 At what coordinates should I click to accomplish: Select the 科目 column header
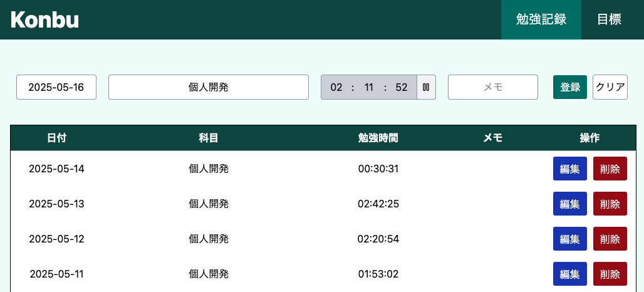coord(209,138)
